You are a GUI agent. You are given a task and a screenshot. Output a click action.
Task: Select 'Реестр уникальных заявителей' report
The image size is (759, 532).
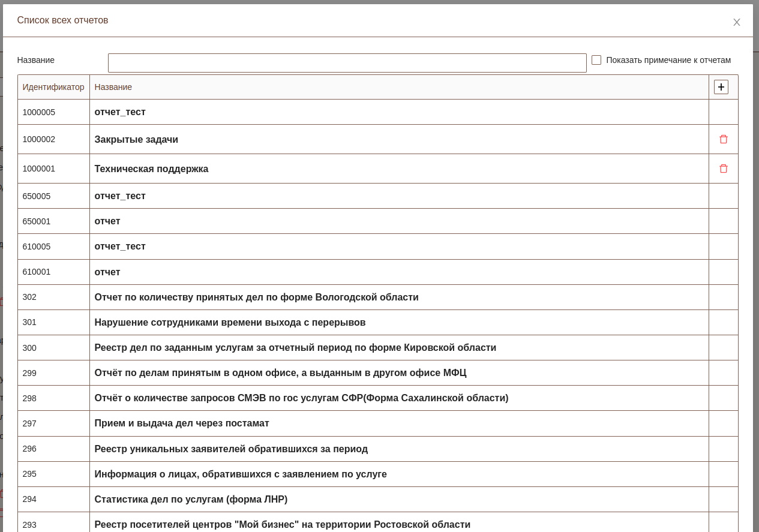pos(231,449)
